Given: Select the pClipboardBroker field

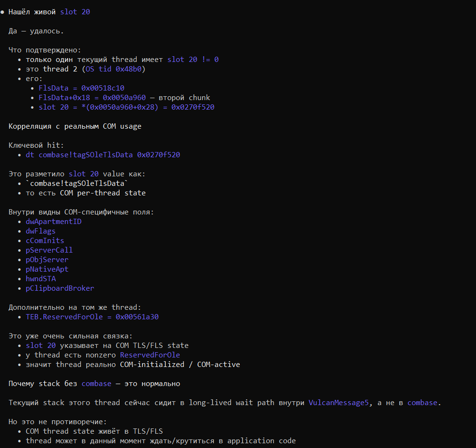Looking at the screenshot, I should click(60, 288).
